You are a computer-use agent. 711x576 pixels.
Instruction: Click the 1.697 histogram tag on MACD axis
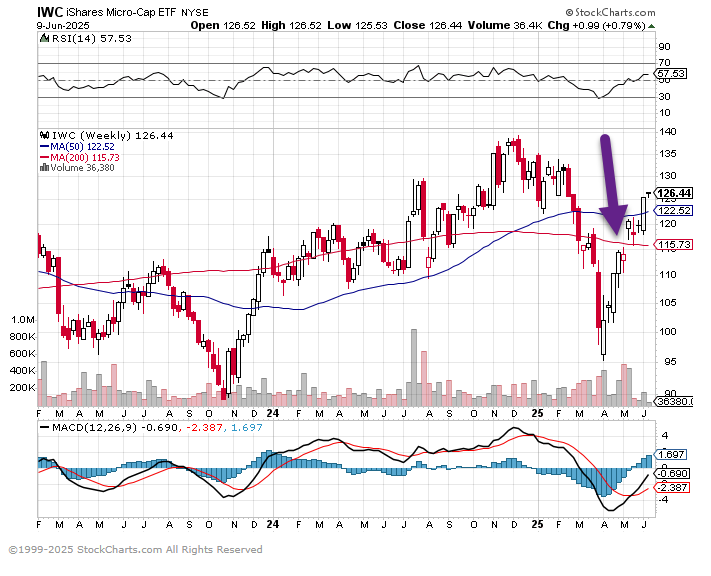[672, 454]
